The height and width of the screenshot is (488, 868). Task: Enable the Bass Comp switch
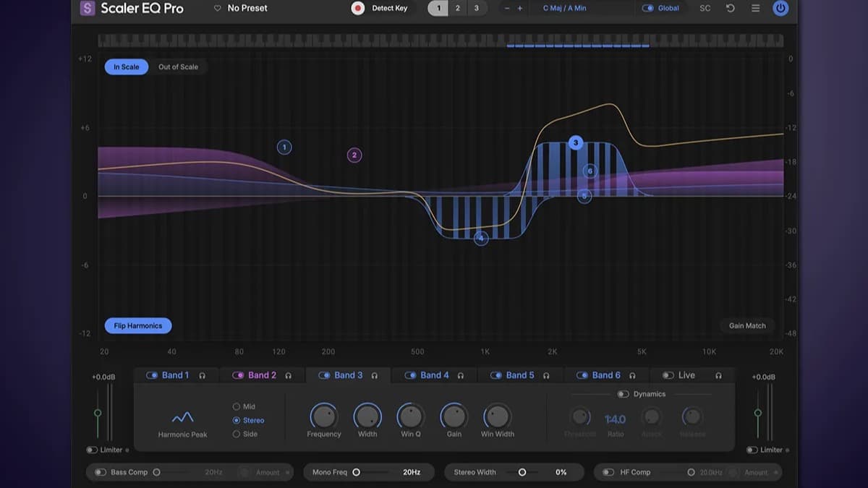101,472
